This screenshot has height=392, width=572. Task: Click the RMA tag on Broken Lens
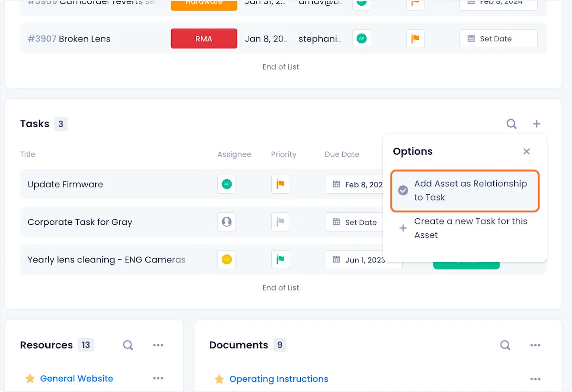point(204,39)
